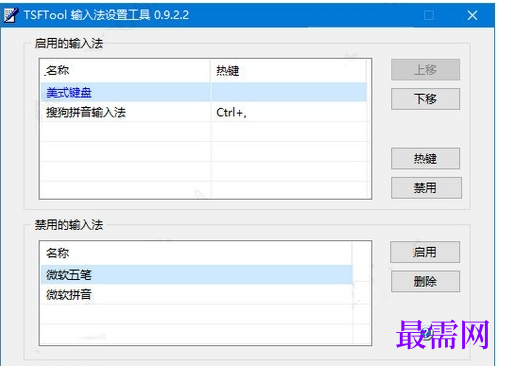
Task: Click the 下移 move down button
Action: (425, 99)
